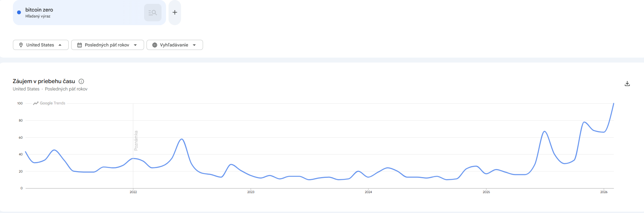Click the Záujem v priebehu času heading
The height and width of the screenshot is (213, 644).
click(x=44, y=81)
